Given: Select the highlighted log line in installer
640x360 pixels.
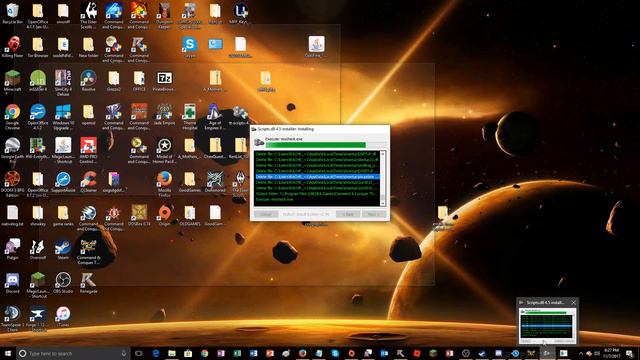Looking at the screenshot, I should (317, 177).
